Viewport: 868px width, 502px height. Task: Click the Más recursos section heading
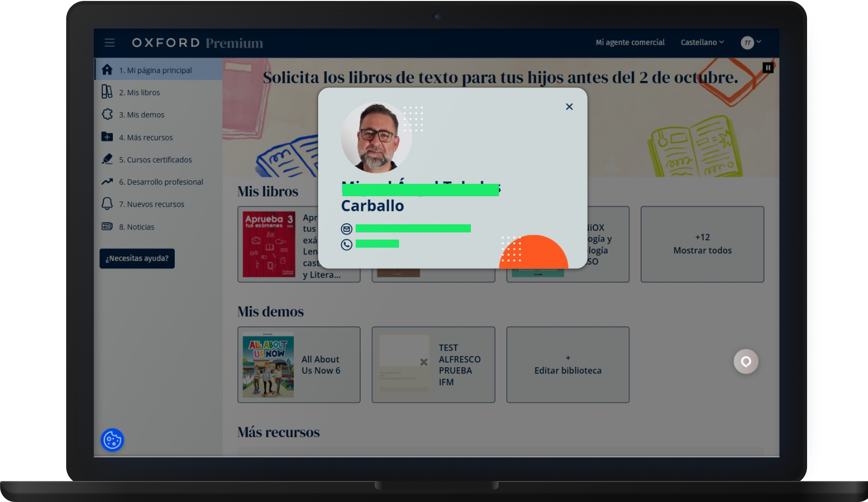click(279, 432)
